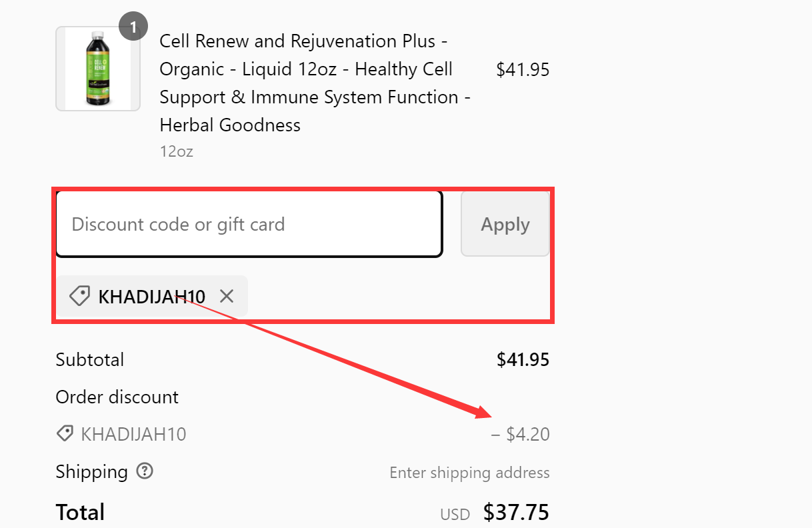This screenshot has height=528, width=812.
Task: Click the discount tag icon in order summary
Action: 64,433
